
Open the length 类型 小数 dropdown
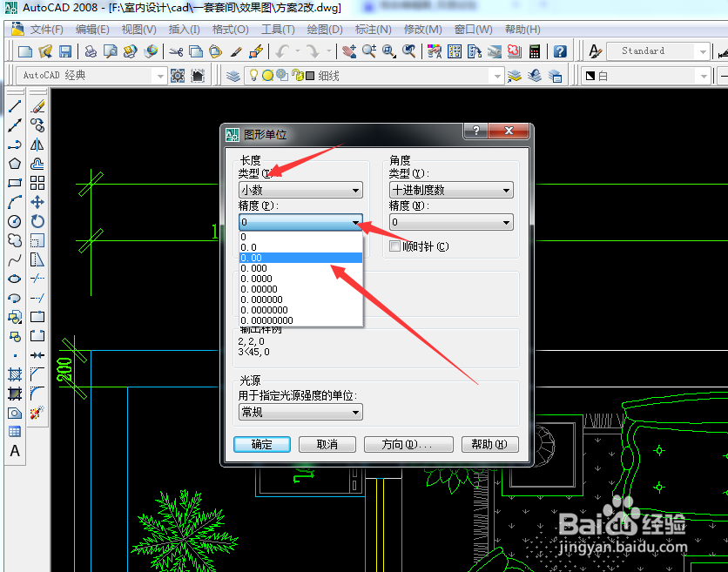[300, 190]
